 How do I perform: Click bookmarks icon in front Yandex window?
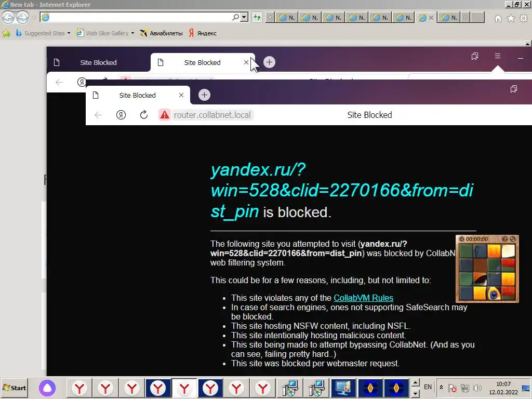coord(514,89)
